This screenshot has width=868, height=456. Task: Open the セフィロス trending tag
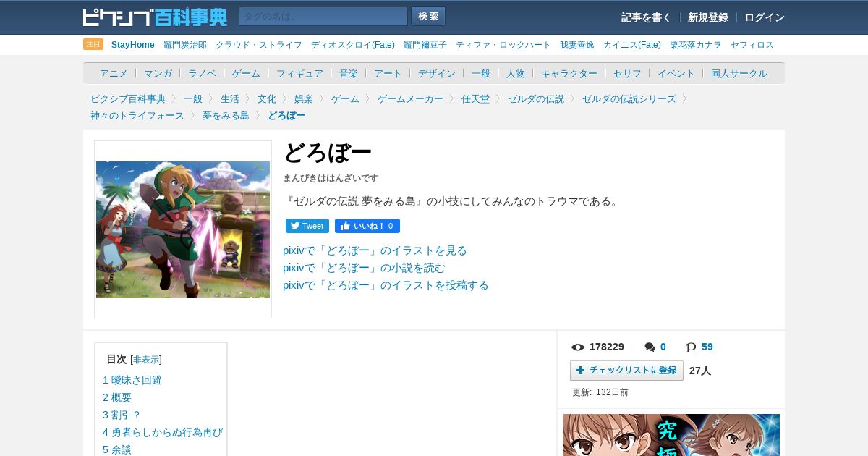click(x=752, y=45)
